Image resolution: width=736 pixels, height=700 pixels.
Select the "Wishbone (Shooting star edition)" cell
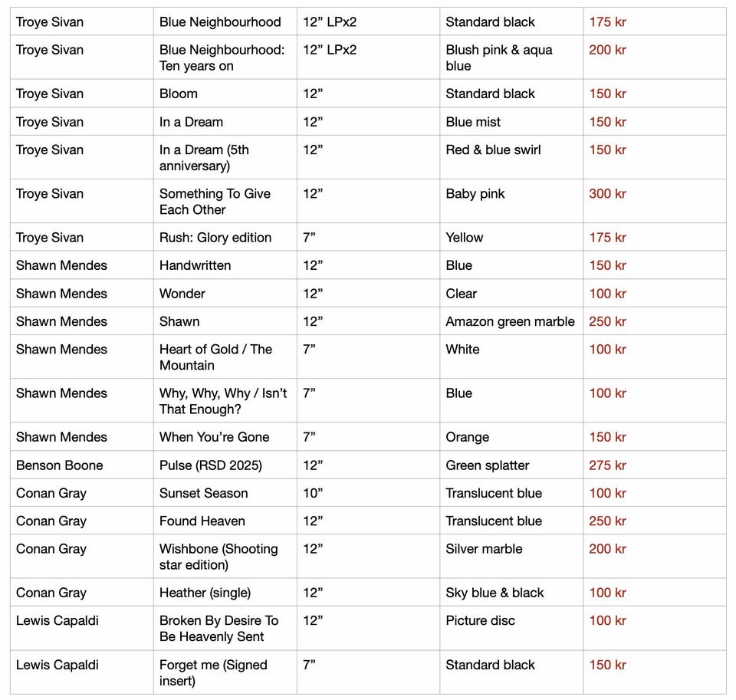[x=219, y=557]
